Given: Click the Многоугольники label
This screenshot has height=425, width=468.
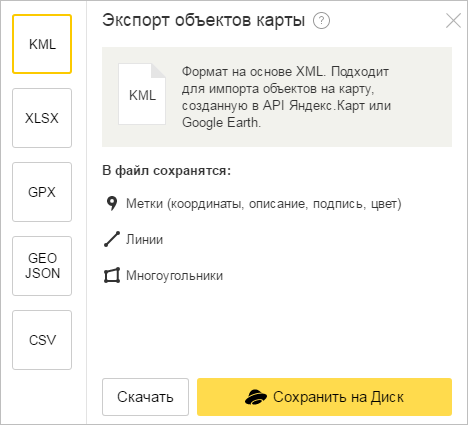Looking at the screenshot, I should (174, 276).
